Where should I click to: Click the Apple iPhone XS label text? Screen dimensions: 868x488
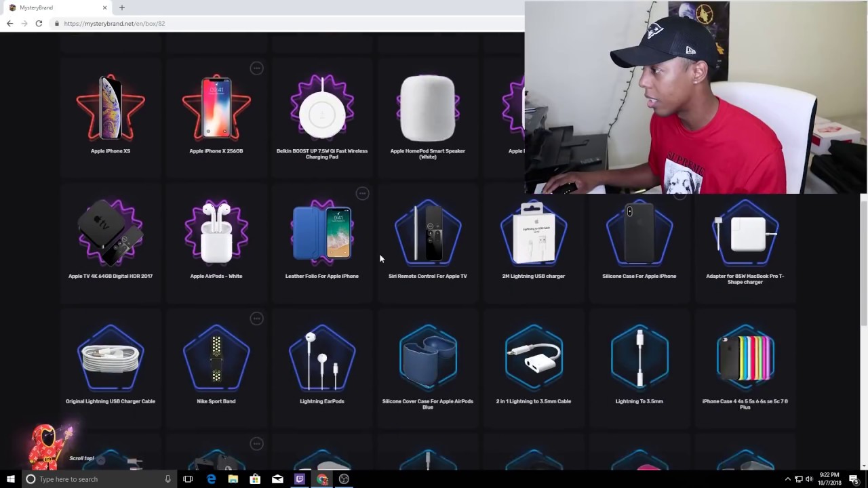click(111, 151)
